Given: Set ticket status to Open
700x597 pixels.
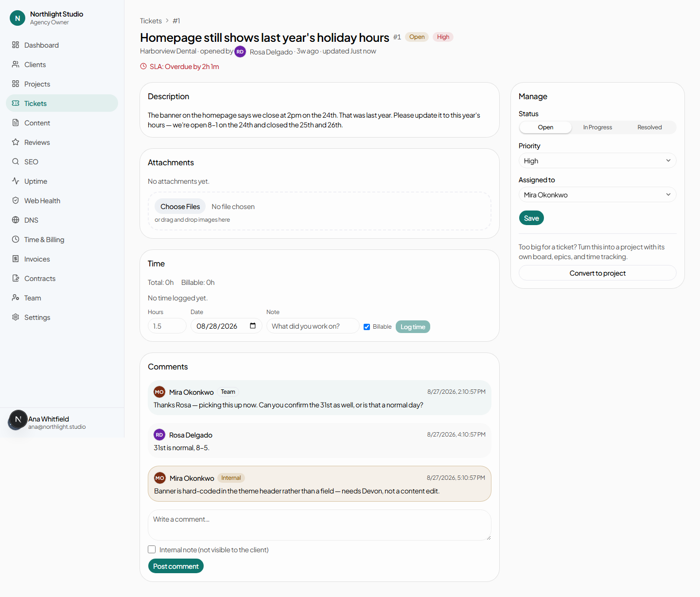Looking at the screenshot, I should point(545,127).
